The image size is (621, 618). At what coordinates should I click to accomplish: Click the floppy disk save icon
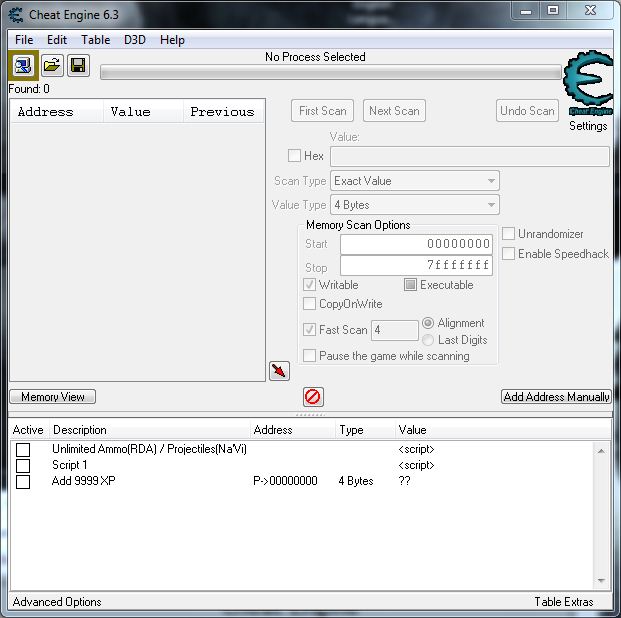[78, 66]
